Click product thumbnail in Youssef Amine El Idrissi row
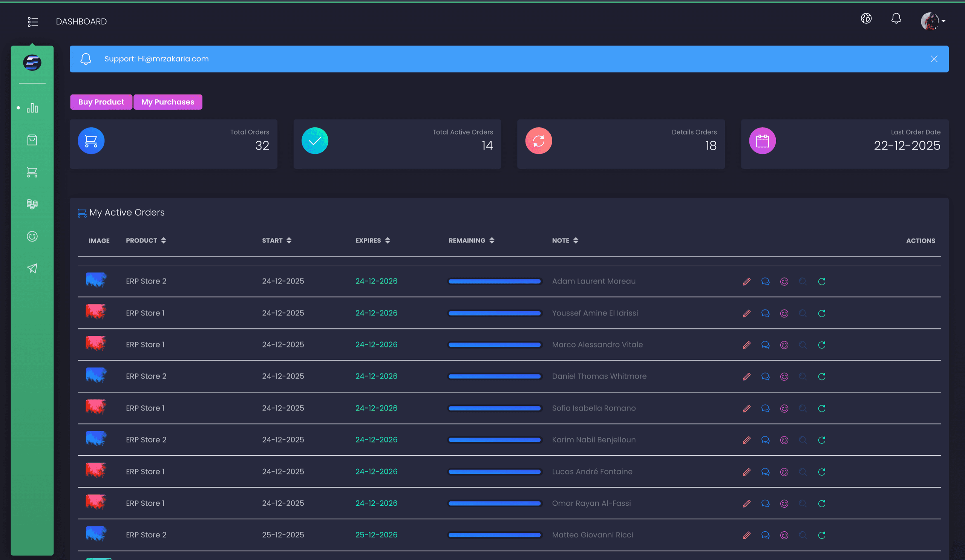This screenshot has width=965, height=560. tap(96, 312)
